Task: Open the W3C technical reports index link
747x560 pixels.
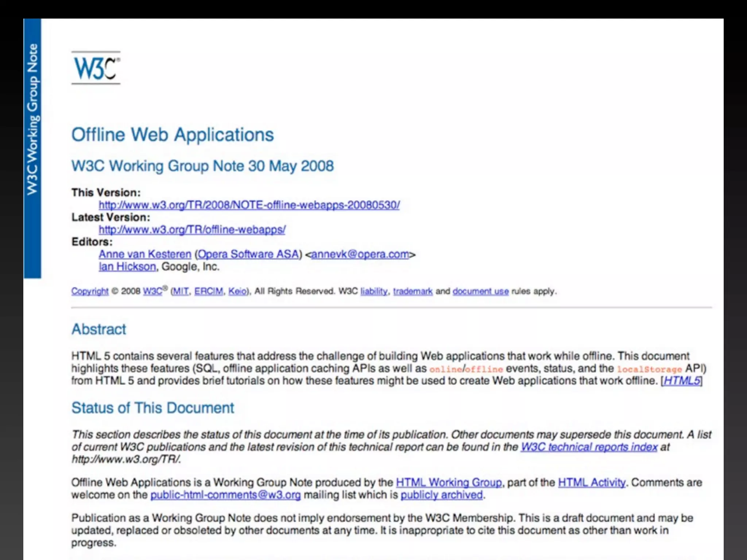Action: [589, 447]
